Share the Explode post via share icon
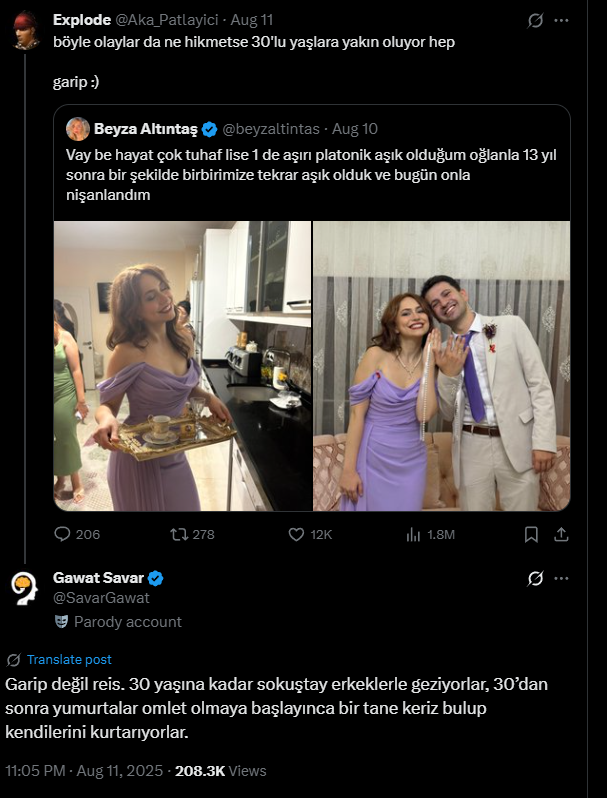607x798 pixels. [x=562, y=534]
